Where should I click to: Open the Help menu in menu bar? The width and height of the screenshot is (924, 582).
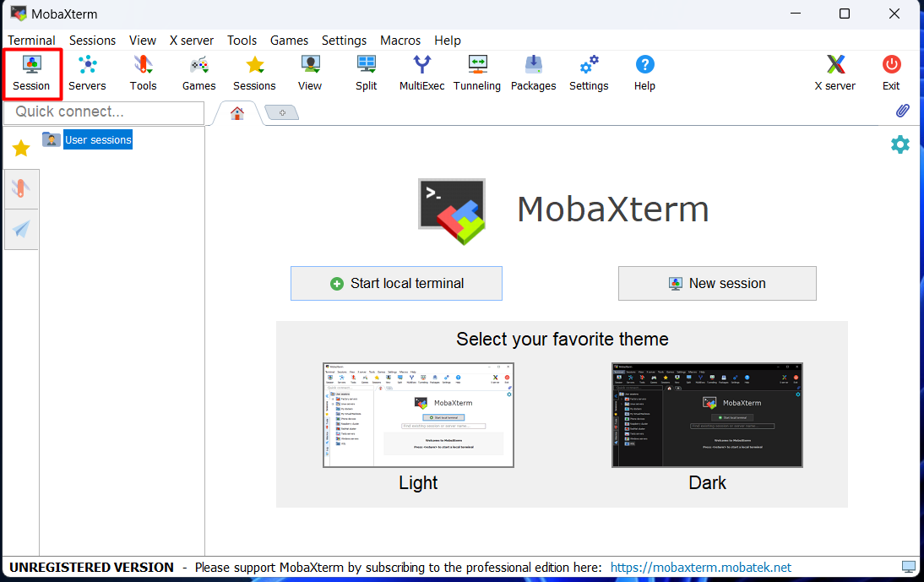[x=448, y=40]
